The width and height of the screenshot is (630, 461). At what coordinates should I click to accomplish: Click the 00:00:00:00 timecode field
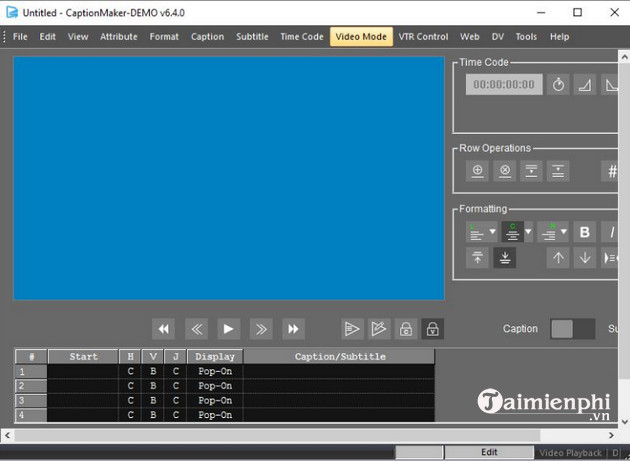point(504,85)
